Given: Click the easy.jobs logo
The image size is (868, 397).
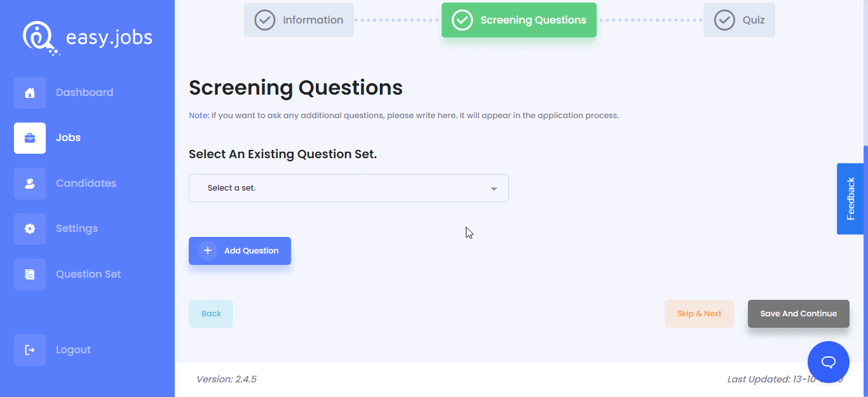Looking at the screenshot, I should tap(87, 37).
